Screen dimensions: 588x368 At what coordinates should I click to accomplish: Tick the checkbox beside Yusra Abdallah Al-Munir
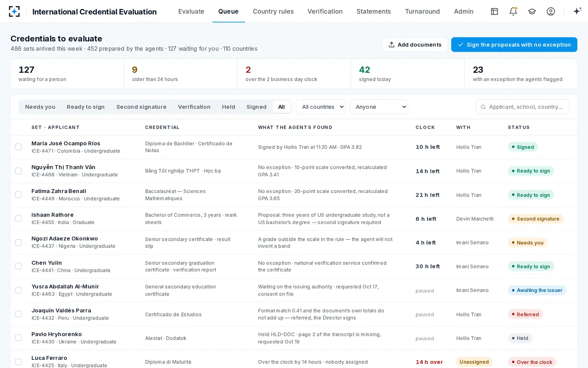pyautogui.click(x=18, y=290)
